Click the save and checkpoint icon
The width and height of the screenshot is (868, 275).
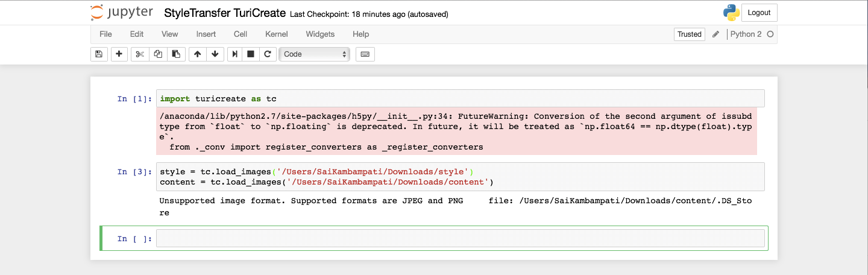(99, 54)
